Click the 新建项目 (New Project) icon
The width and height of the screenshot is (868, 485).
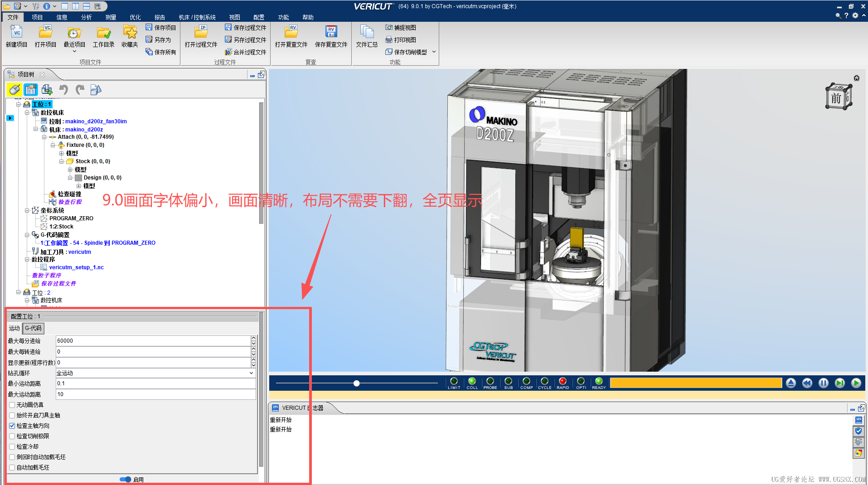coord(16,36)
